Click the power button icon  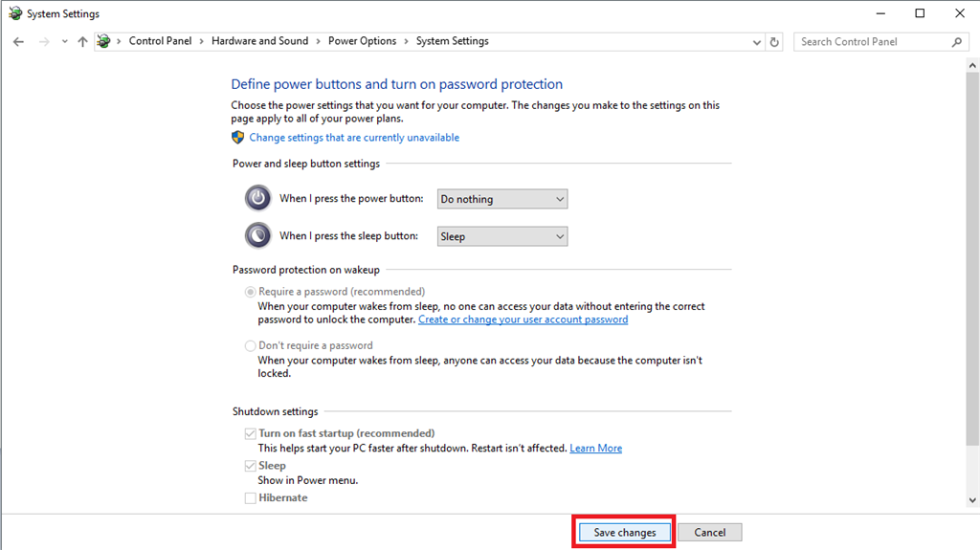point(257,198)
